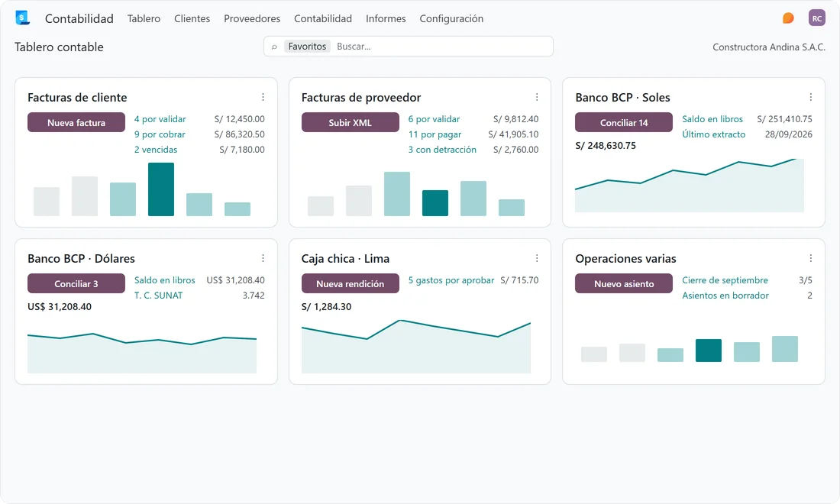The height and width of the screenshot is (504, 840).
Task: Open the Asientos en borrador link
Action: [725, 295]
